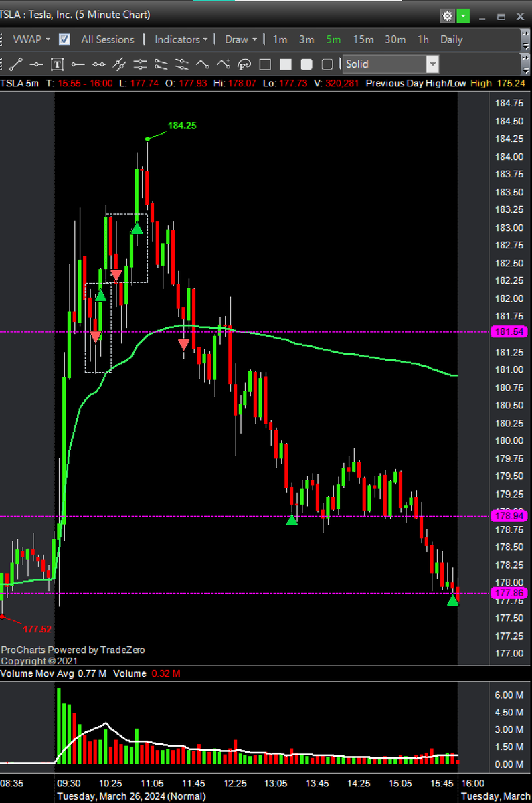Click the 177.52 low price annotation

(37, 629)
